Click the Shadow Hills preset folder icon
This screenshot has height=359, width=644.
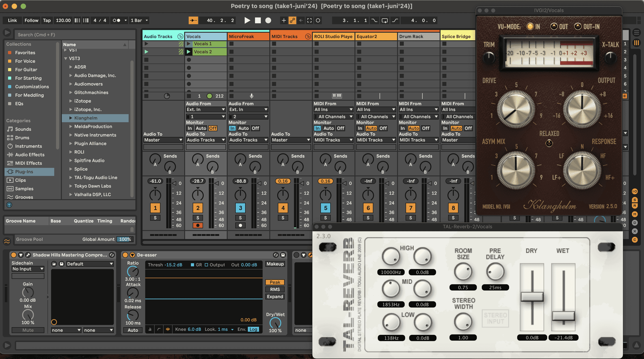tap(54, 264)
